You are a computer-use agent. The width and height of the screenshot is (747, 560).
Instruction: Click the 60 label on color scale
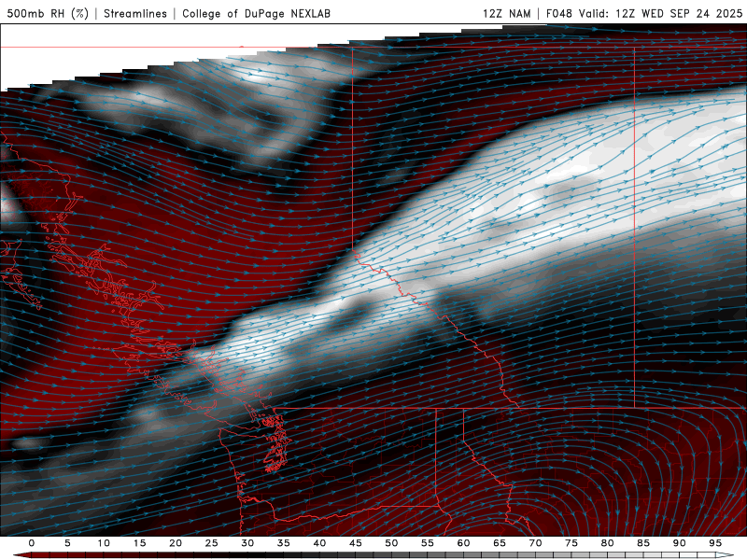tap(463, 543)
